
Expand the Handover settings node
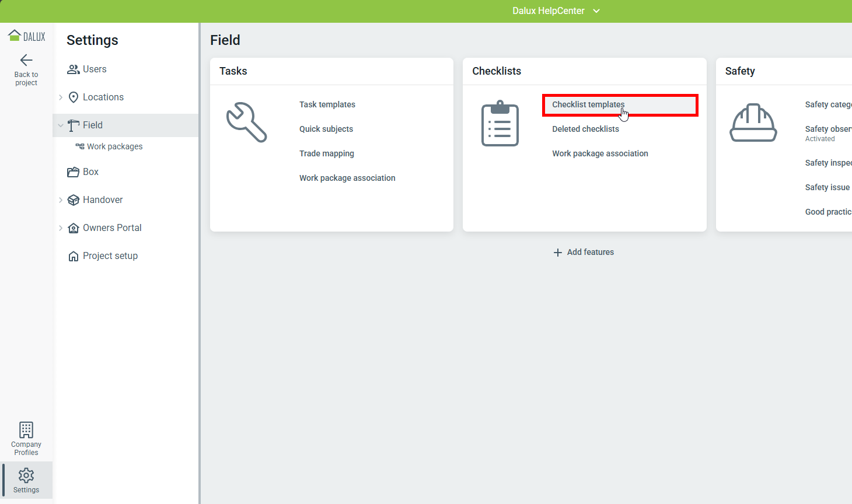[x=61, y=200]
